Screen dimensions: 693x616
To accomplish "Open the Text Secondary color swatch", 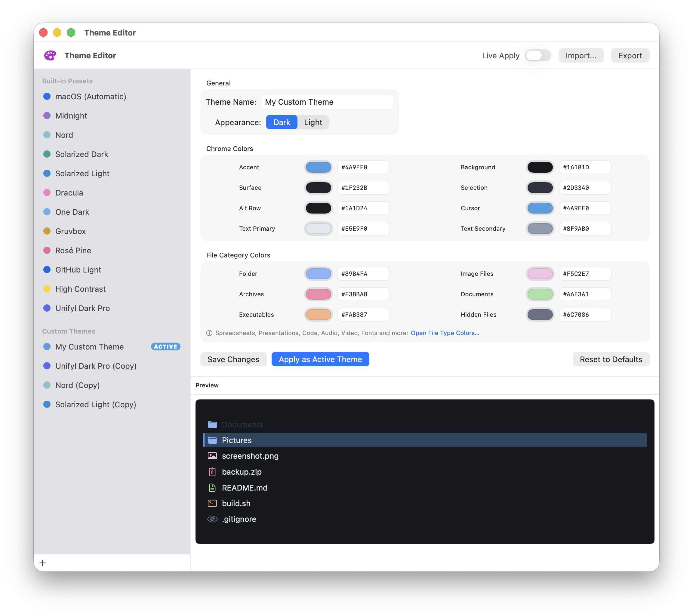I will [x=540, y=229].
